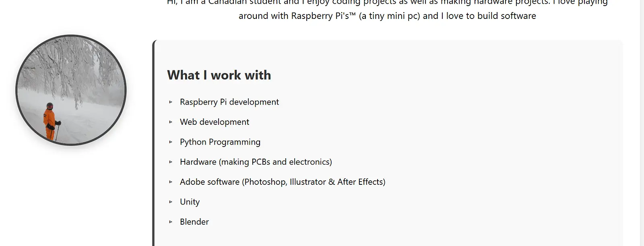Click the Web development list text
The width and height of the screenshot is (644, 246).
[214, 122]
